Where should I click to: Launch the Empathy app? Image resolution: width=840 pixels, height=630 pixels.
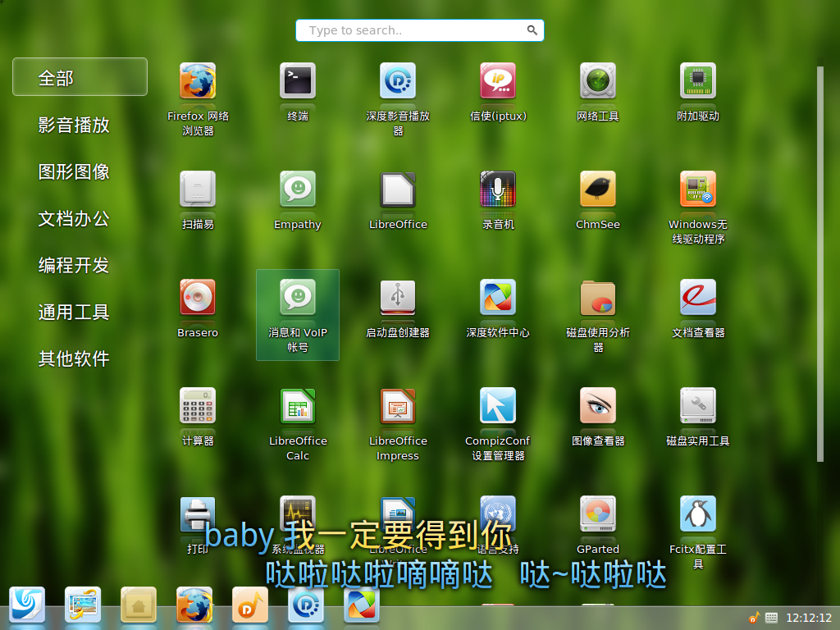point(298,189)
